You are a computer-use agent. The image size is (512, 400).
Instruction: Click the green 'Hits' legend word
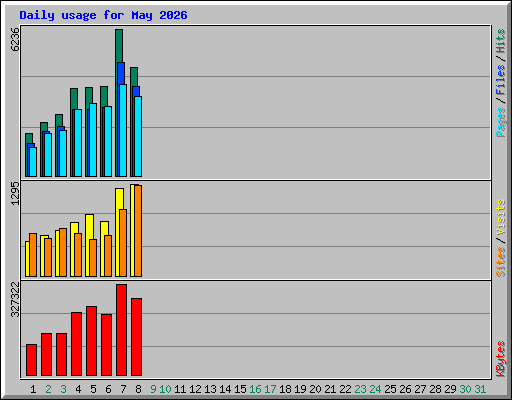pyautogui.click(x=500, y=41)
